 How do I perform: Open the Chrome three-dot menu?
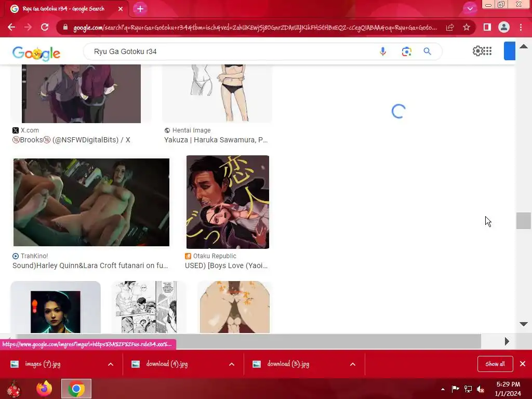(x=521, y=27)
